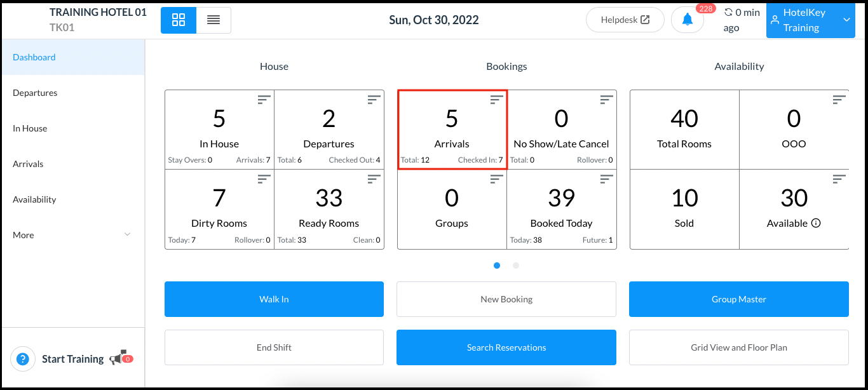This screenshot has height=390, width=868.
Task: Open the menu icon on the In House card
Action: (263, 99)
